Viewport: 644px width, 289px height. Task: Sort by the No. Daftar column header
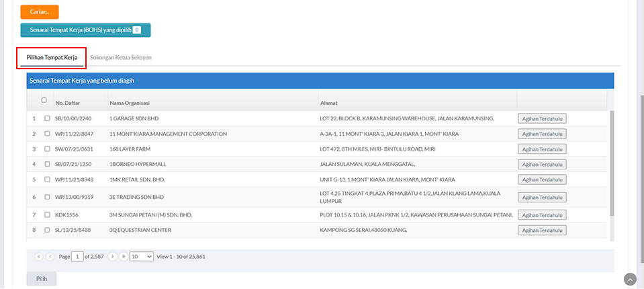67,103
